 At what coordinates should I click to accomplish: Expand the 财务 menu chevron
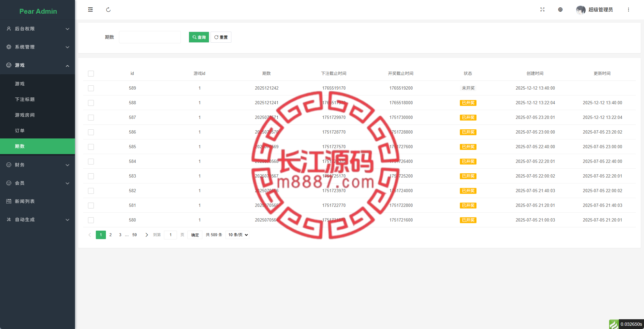67,165
